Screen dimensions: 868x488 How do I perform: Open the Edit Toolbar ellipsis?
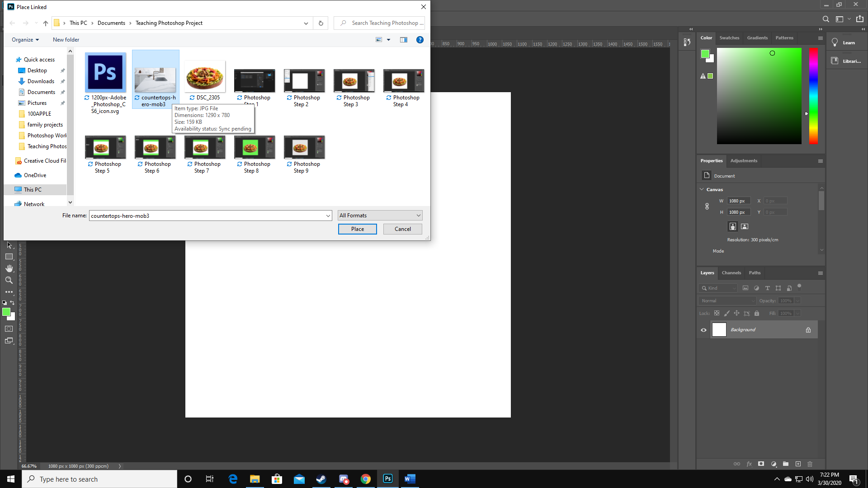(9, 291)
